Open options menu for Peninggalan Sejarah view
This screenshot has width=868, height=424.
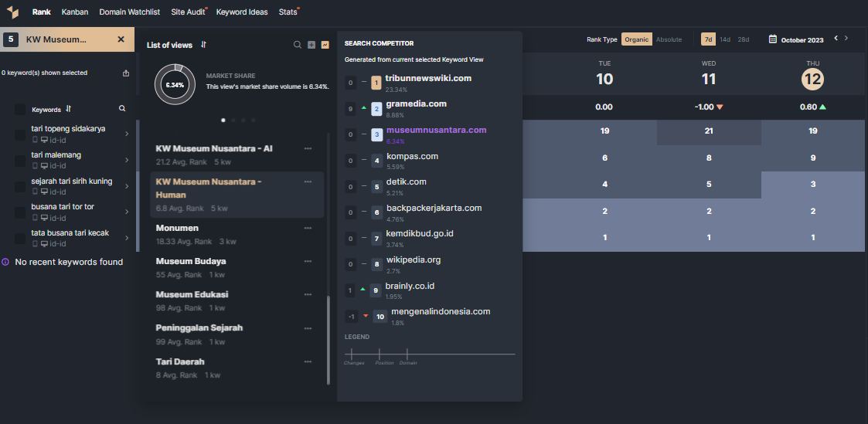click(308, 327)
